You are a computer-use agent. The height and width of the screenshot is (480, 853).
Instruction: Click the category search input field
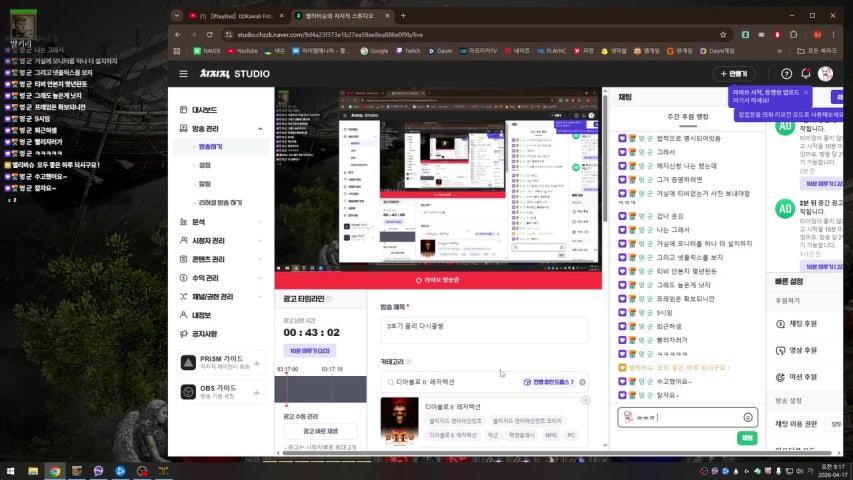pos(484,382)
